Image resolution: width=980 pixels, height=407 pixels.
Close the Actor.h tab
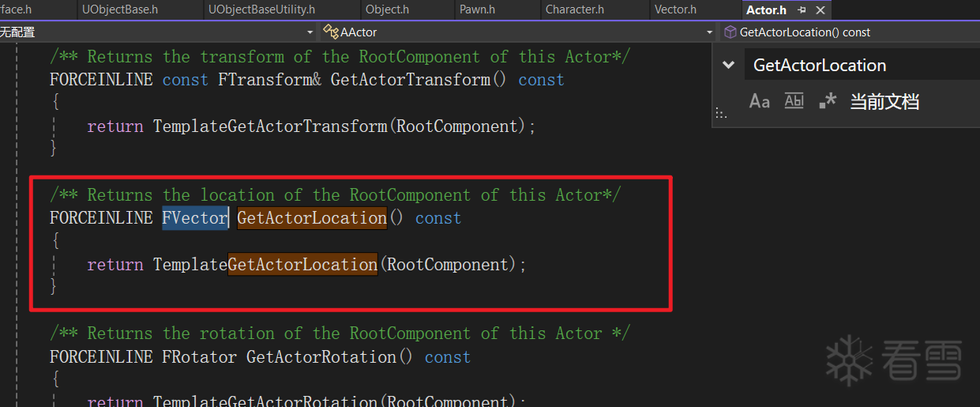pos(820,10)
